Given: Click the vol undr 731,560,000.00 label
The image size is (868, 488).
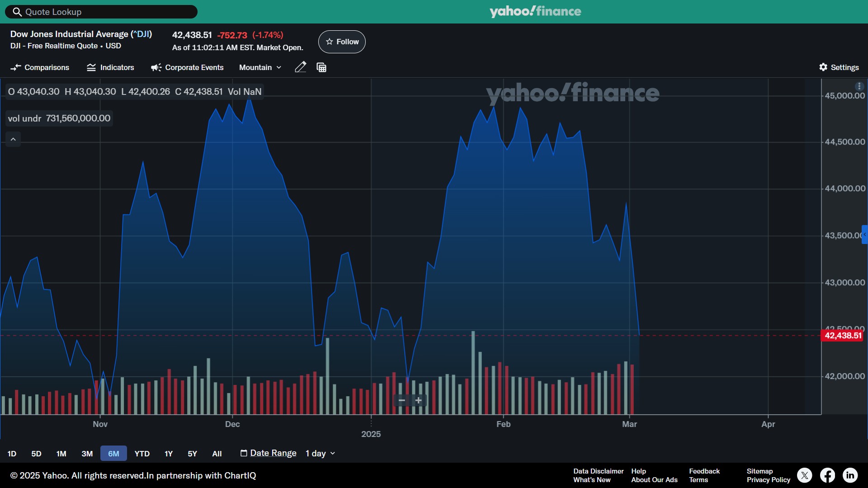Looking at the screenshot, I should pyautogui.click(x=59, y=118).
